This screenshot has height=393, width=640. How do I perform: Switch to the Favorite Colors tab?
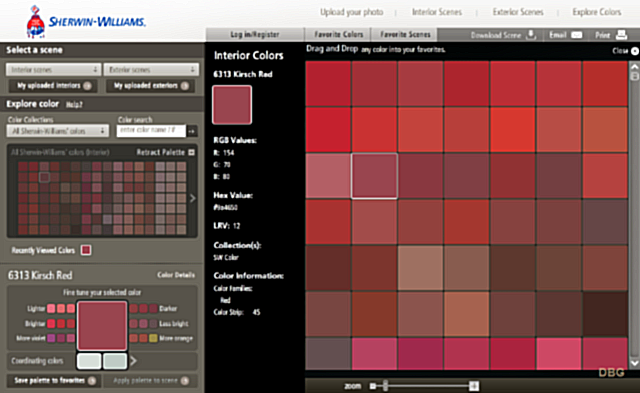click(x=338, y=34)
